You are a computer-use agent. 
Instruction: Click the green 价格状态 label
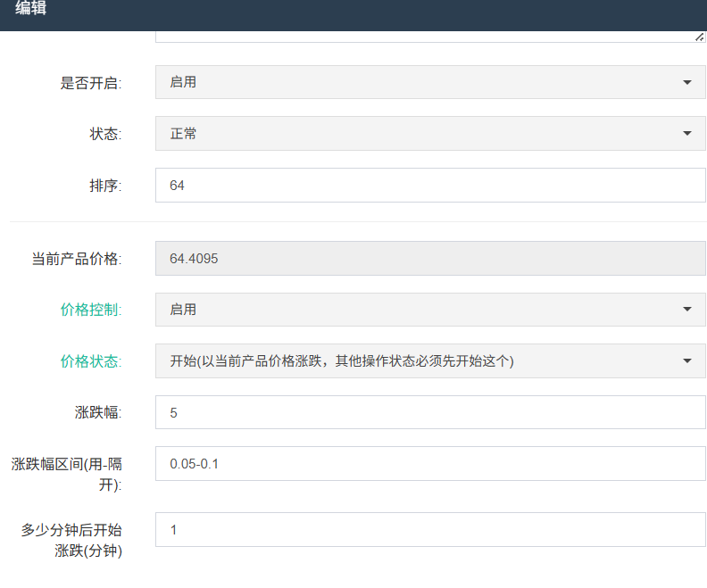(x=91, y=361)
